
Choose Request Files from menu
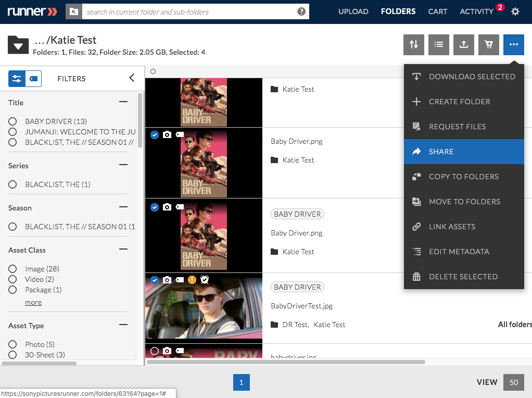coord(464,127)
